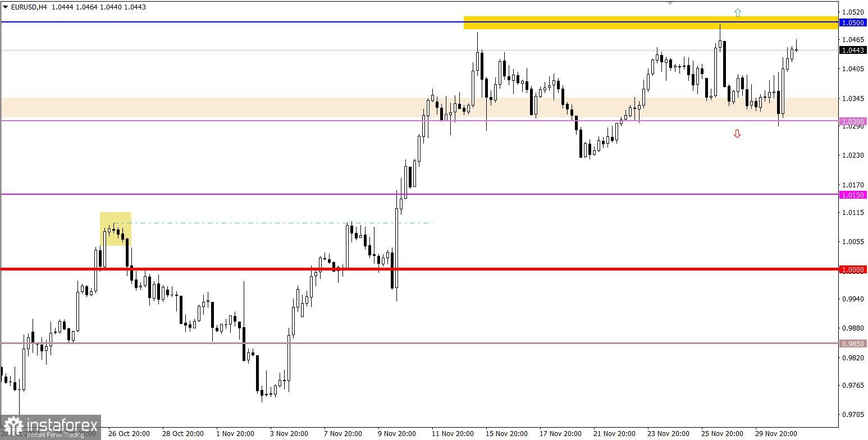Click the 1.0115 price scale label
Viewport: 868px width, 440px height.
(x=853, y=213)
